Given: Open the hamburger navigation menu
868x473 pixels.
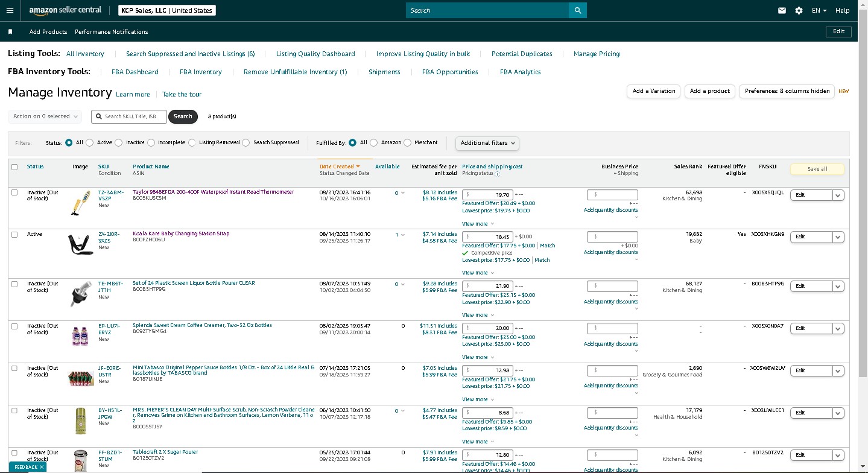Looking at the screenshot, I should [10, 10].
